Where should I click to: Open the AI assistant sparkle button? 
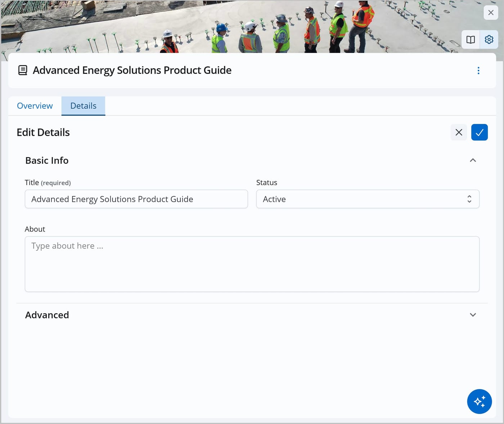click(480, 401)
